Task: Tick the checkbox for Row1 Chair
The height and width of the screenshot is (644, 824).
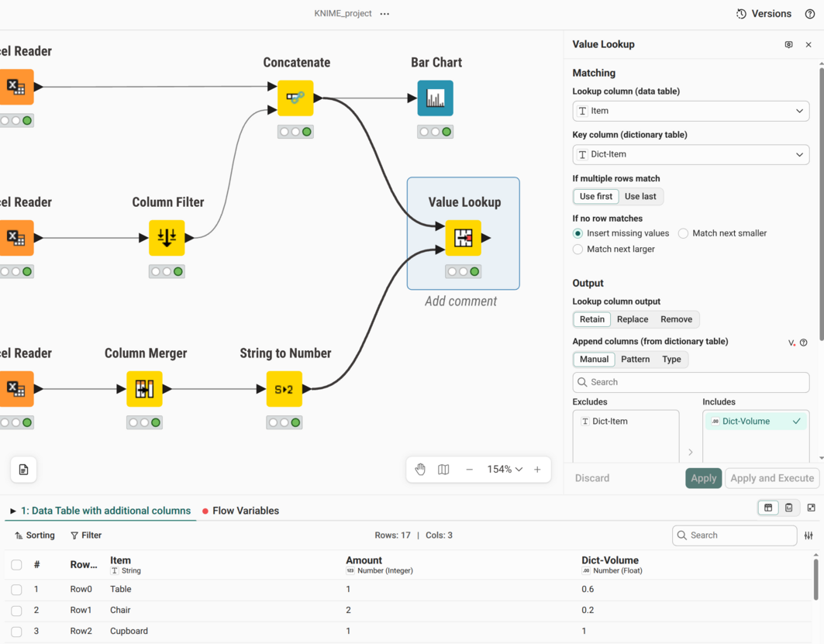Action: pyautogui.click(x=16, y=611)
